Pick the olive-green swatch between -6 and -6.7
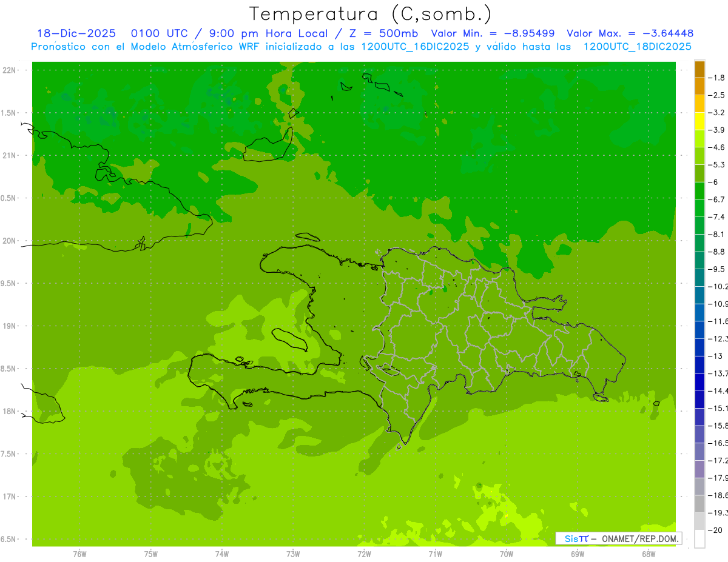 [x=699, y=191]
